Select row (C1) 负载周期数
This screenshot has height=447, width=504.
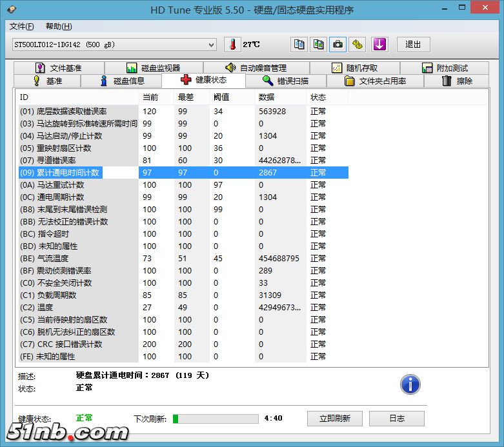click(183, 295)
